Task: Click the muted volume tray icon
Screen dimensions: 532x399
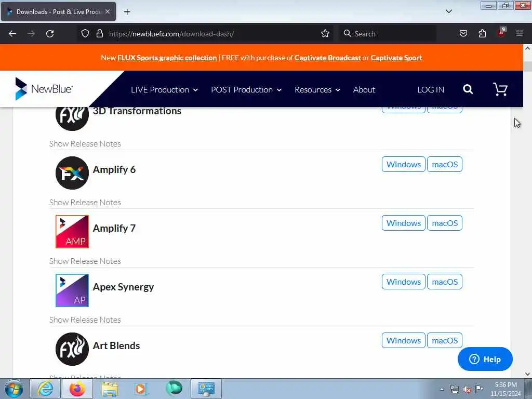Action: coord(467,390)
